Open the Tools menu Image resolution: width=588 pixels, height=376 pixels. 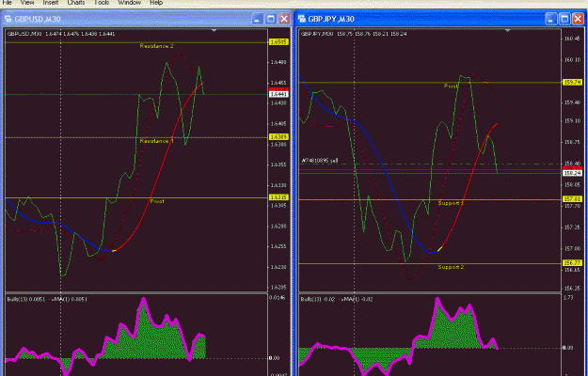click(x=102, y=2)
